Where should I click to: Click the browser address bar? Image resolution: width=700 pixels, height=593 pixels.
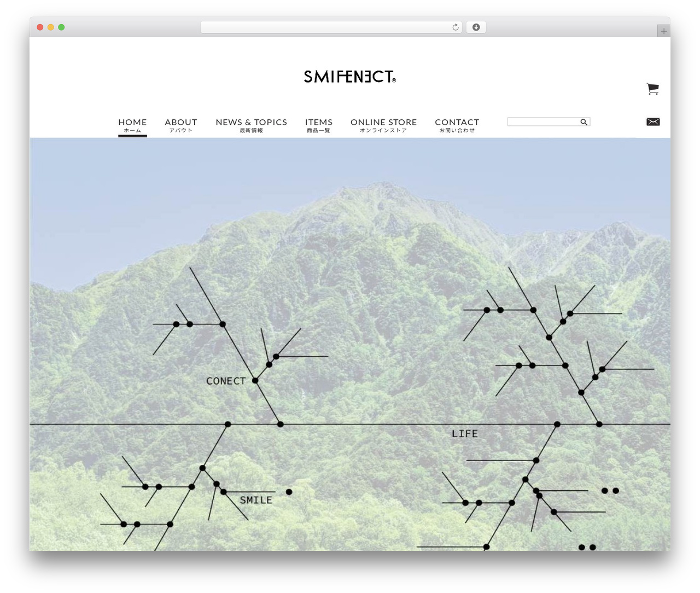click(x=331, y=27)
